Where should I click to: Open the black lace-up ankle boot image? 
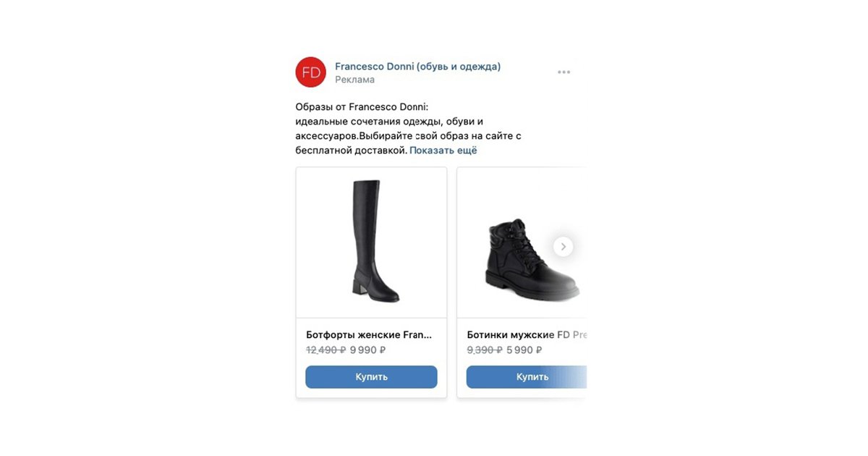point(522,242)
